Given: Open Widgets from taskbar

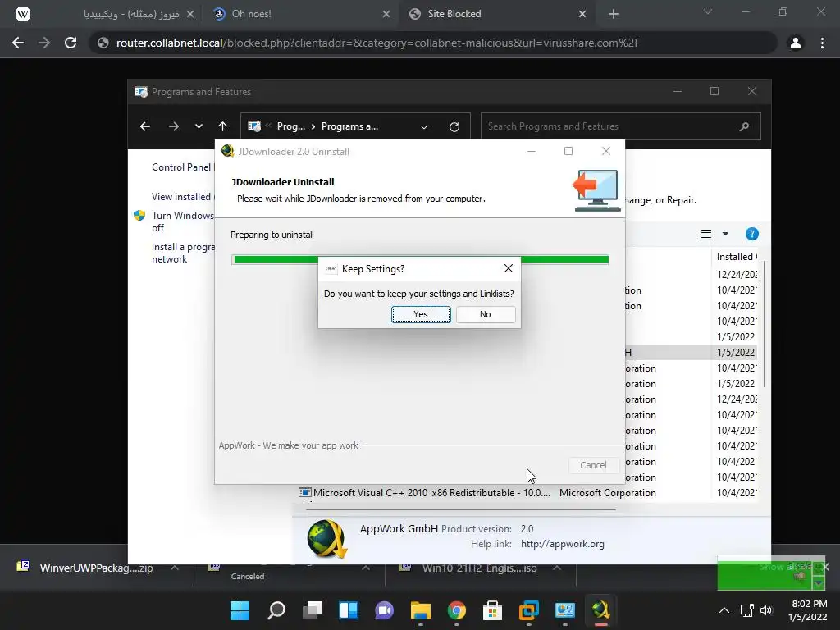Looking at the screenshot, I should pos(349,610).
